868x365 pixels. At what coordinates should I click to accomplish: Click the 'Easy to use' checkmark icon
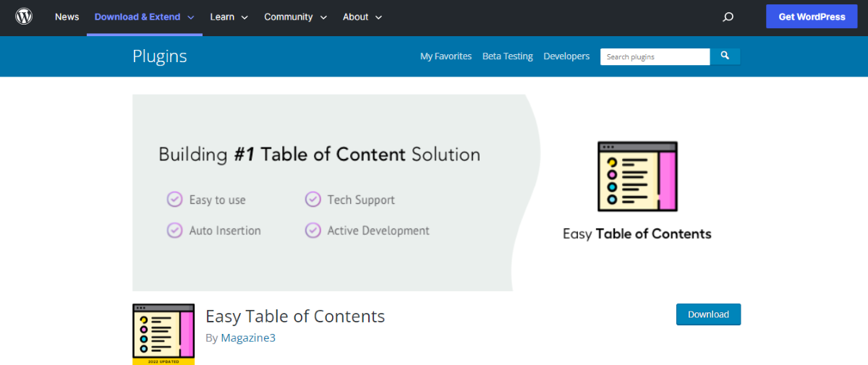[x=174, y=199]
